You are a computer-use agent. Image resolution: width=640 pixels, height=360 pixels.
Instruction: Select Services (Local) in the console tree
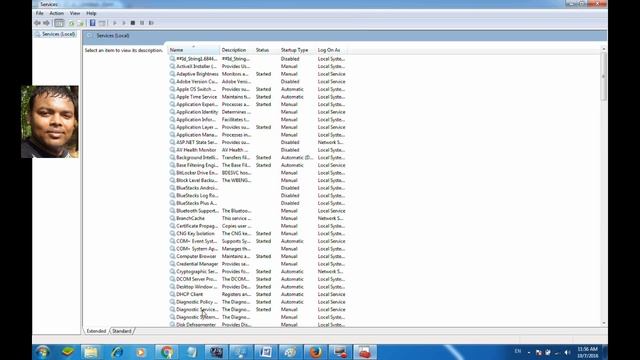[58, 34]
